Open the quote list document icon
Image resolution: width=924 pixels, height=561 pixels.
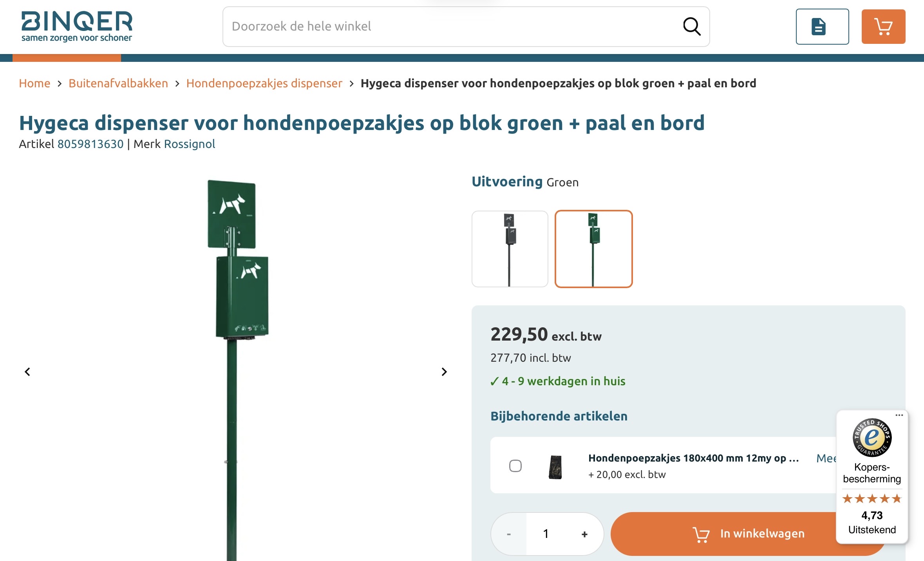[822, 27]
